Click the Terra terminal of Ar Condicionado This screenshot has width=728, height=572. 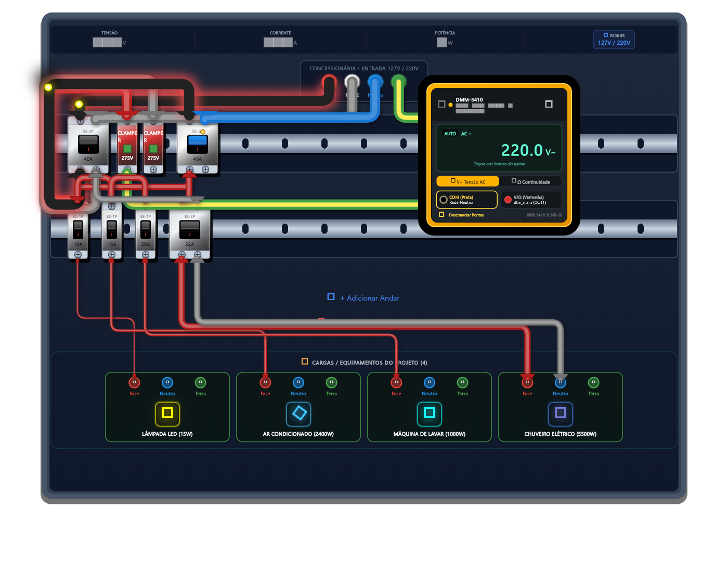pos(331,383)
